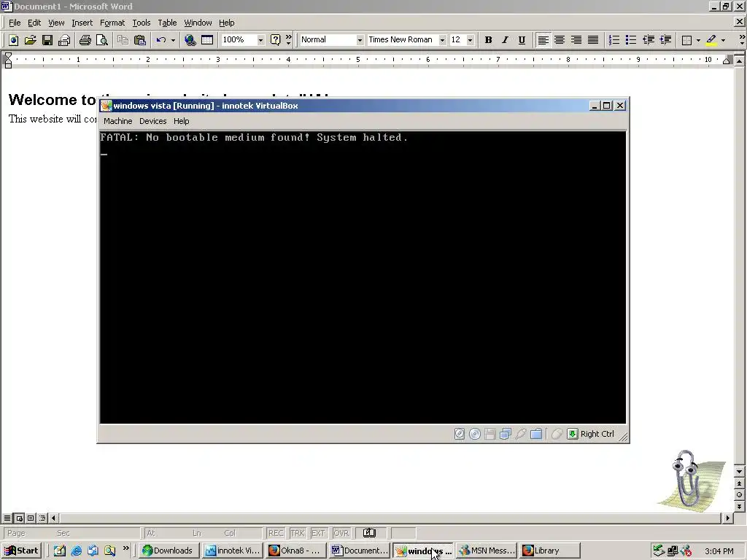Toggle Bold formatting
This screenshot has width=747, height=560.
click(x=488, y=40)
